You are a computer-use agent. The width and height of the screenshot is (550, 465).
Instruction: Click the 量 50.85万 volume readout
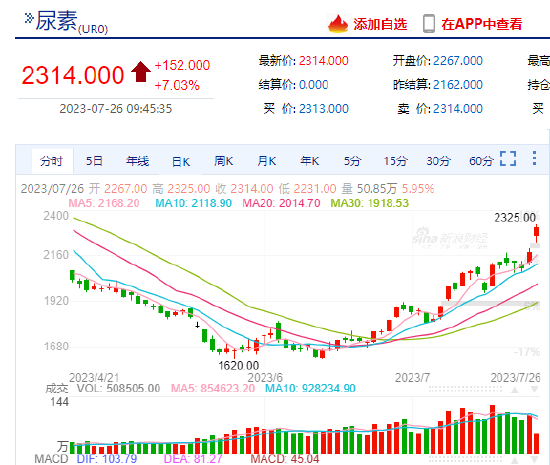pyautogui.click(x=369, y=189)
